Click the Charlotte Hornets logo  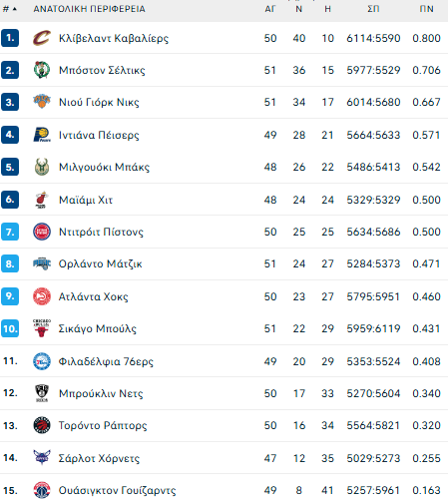click(x=42, y=457)
